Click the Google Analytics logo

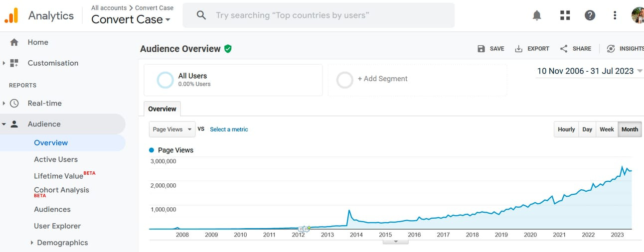coord(11,15)
